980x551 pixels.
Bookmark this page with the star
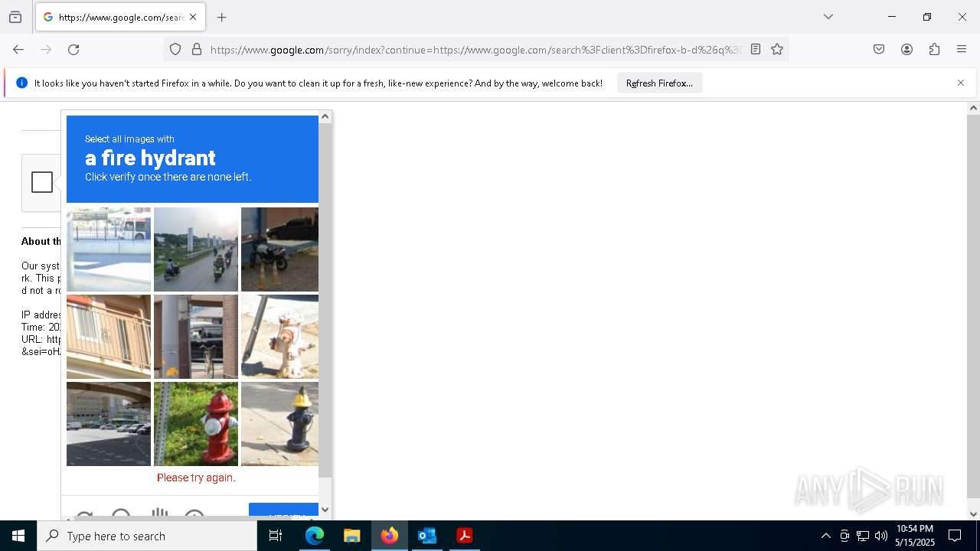777,49
